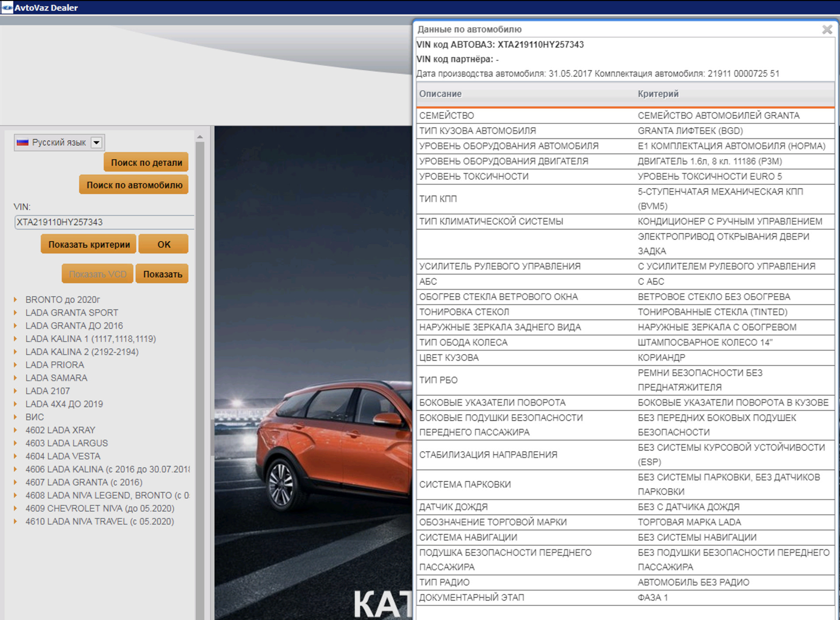Click the ТИП РБО row label
This screenshot has height=620, width=840.
[x=438, y=380]
